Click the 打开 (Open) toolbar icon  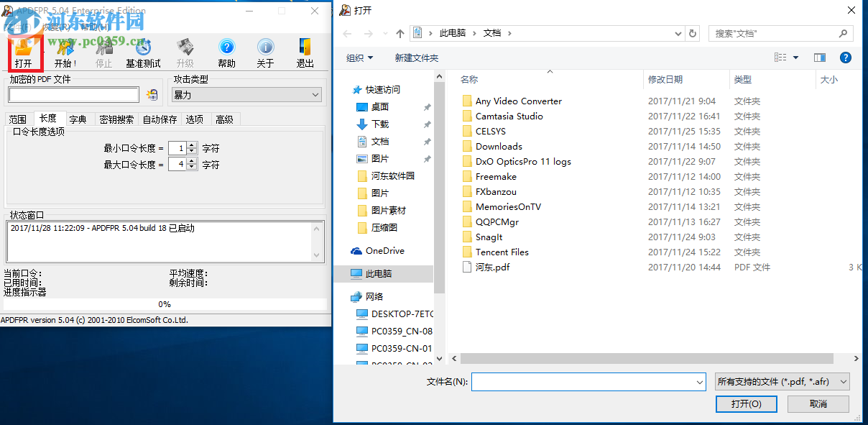tap(25, 52)
